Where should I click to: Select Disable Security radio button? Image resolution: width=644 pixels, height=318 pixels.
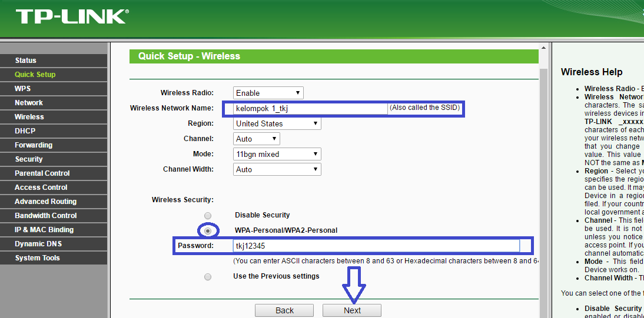click(x=208, y=215)
